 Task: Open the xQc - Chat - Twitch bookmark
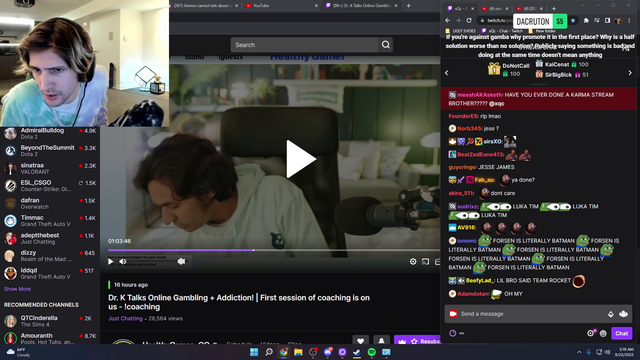(502, 31)
